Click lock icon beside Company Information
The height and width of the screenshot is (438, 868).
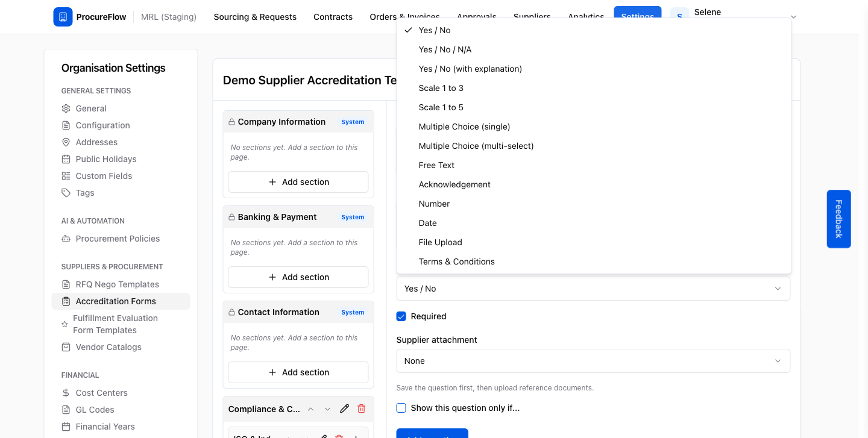coord(231,122)
